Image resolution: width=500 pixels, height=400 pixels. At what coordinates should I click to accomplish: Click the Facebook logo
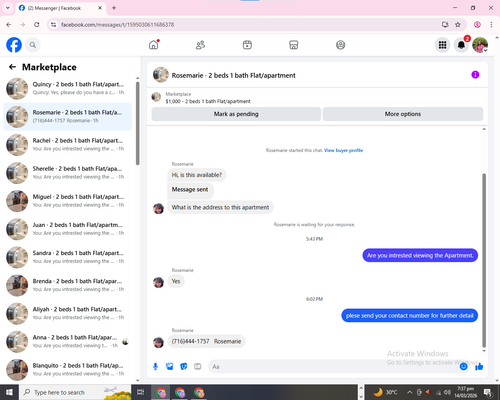14,45
